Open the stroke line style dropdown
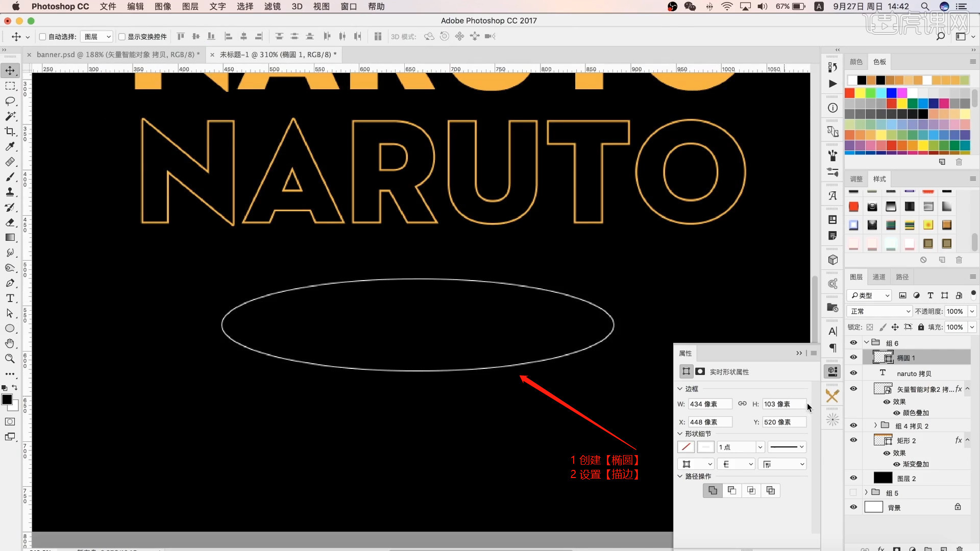Viewport: 980px width, 551px height. 787,447
